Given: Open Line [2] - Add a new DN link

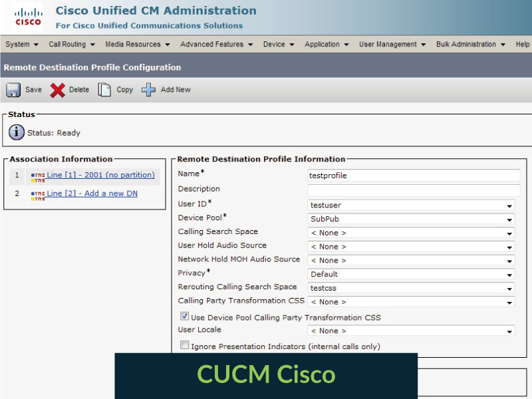Looking at the screenshot, I should pos(92,194).
